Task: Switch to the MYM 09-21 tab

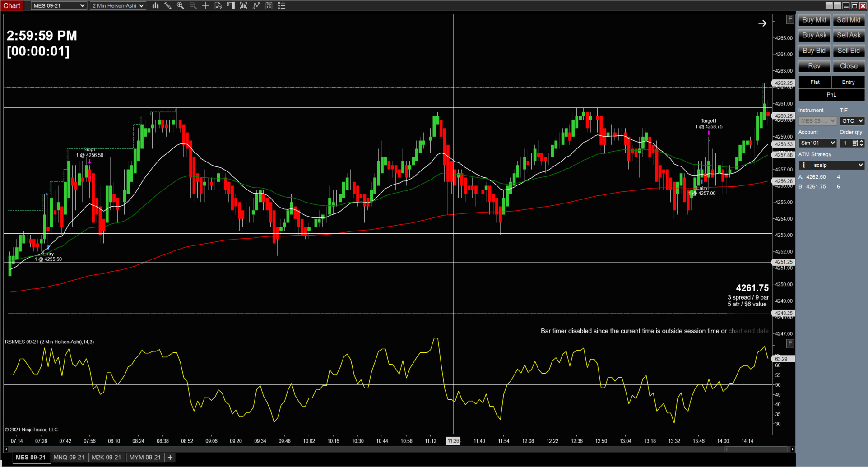Action: [x=145, y=458]
